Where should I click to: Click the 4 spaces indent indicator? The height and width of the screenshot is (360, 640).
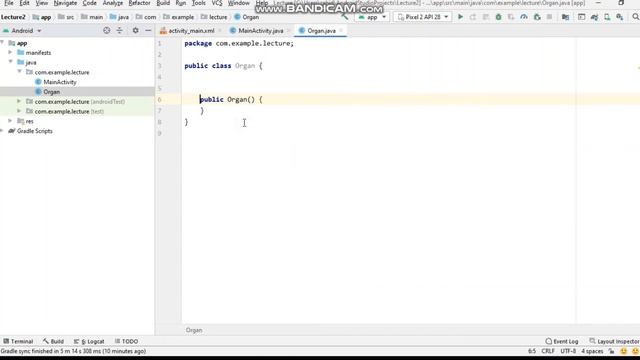click(592, 351)
